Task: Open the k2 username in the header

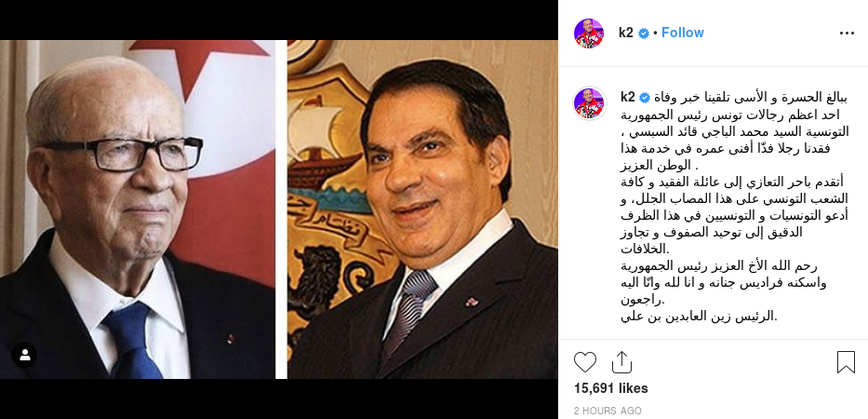Action: coord(625,33)
